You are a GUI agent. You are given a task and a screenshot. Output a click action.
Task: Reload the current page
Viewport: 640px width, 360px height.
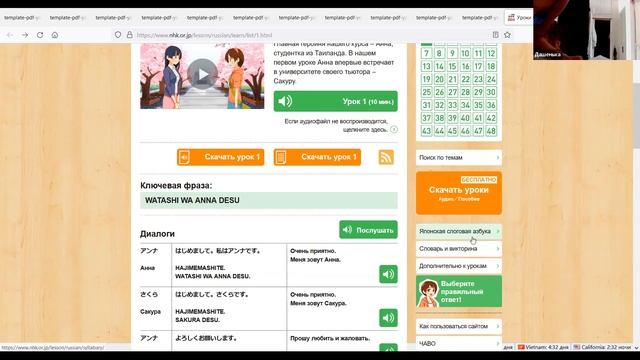point(40,35)
